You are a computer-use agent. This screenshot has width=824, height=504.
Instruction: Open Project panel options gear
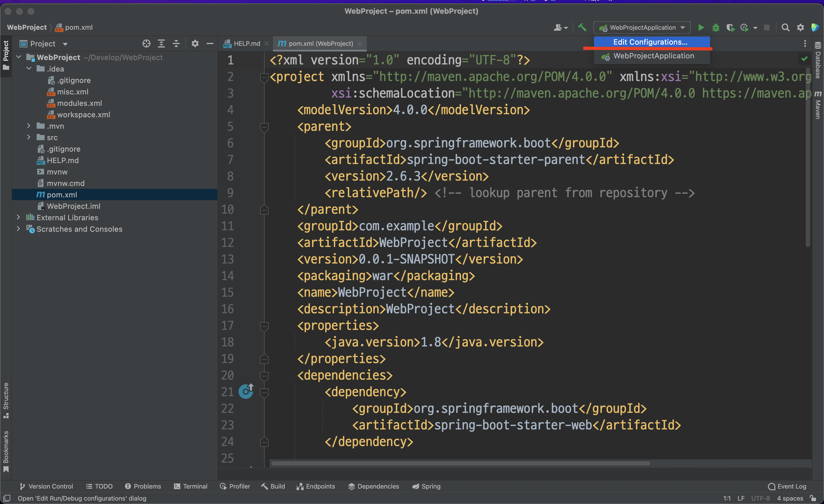tap(195, 43)
